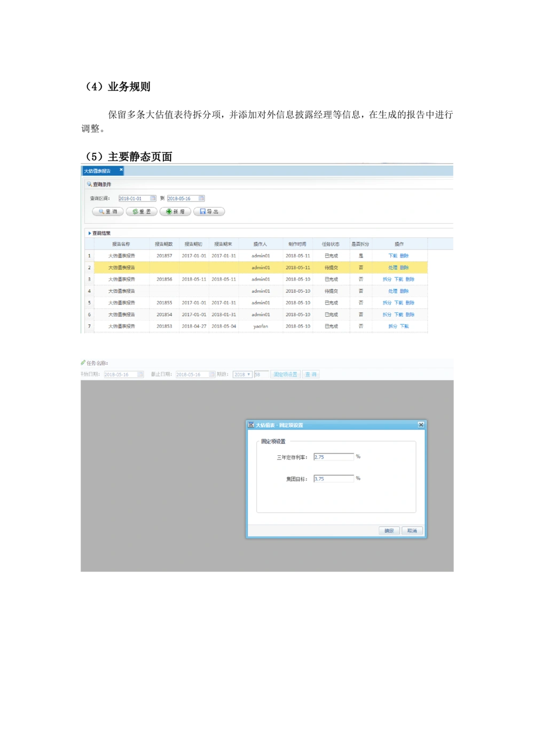The image size is (534, 756).
Task: Focus the 三年定存利率 input field
Action: 333,457
